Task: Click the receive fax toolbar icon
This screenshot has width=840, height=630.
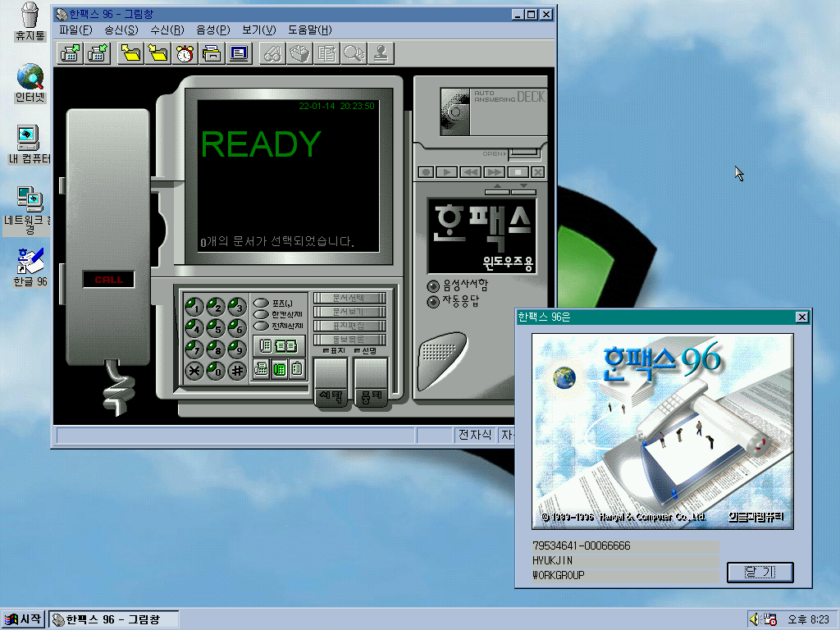Action: coord(97,53)
